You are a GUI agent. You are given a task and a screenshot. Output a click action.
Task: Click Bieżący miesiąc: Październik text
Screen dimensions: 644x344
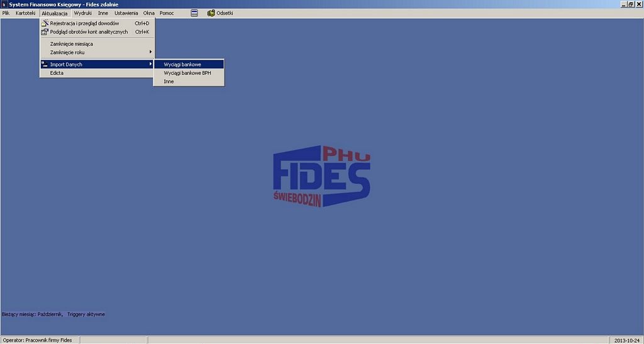[33, 314]
